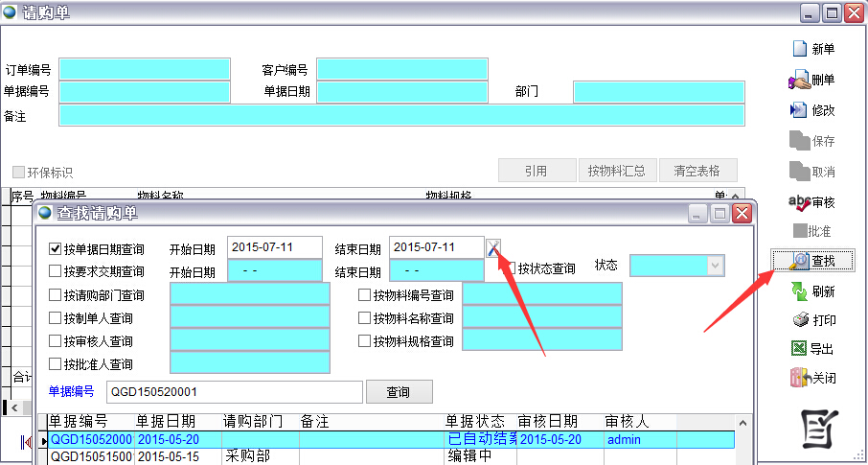868x465 pixels.
Task: Expand the 状态 dropdown list
Action: click(x=714, y=266)
